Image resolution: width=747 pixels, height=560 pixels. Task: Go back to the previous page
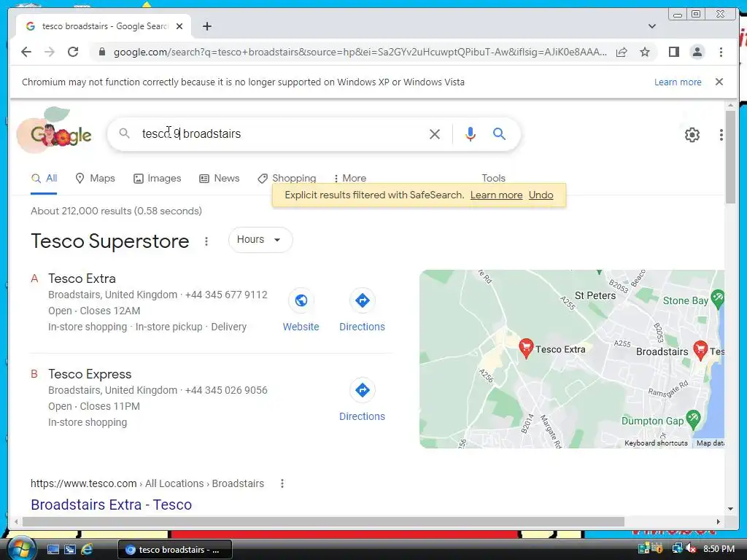coord(26,52)
